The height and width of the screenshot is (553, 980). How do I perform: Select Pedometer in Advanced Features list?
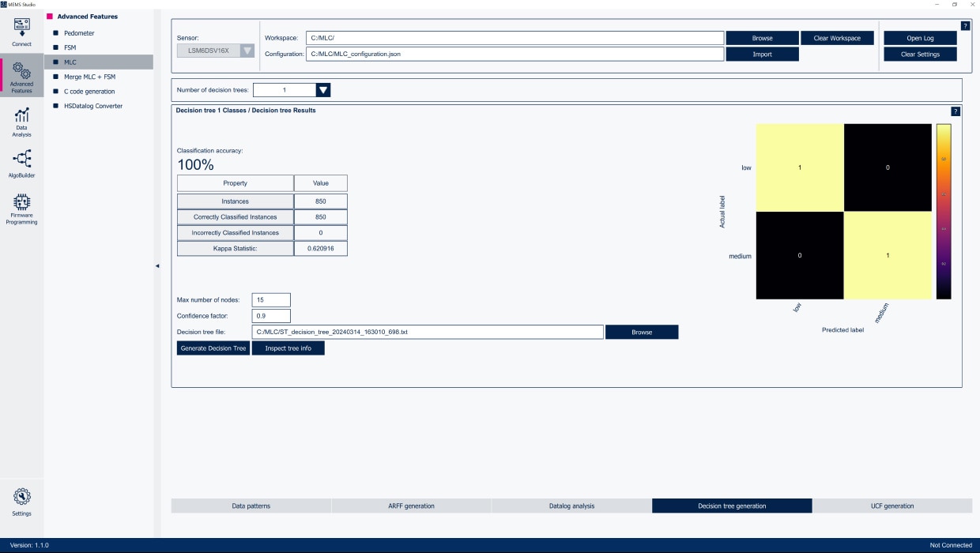pos(79,33)
